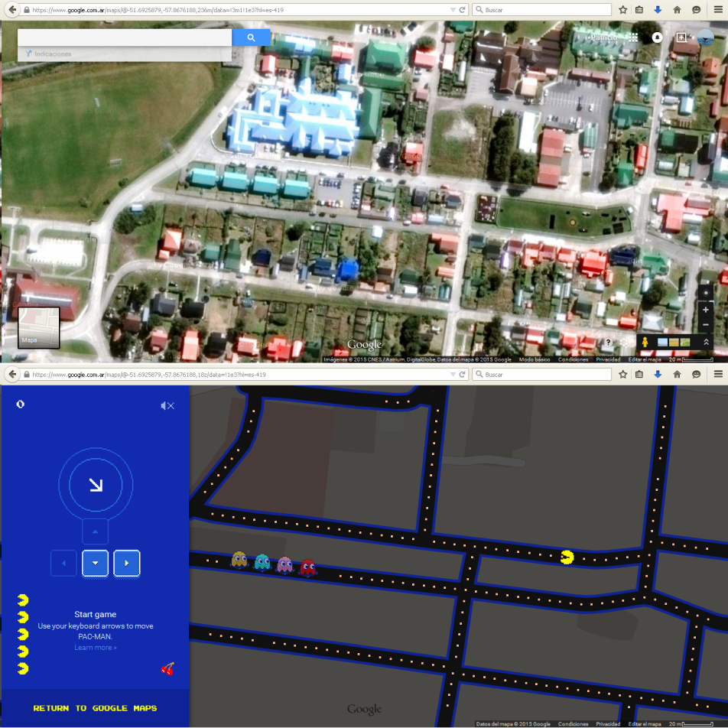Click the Pac-Man left arrow key button

[63, 563]
